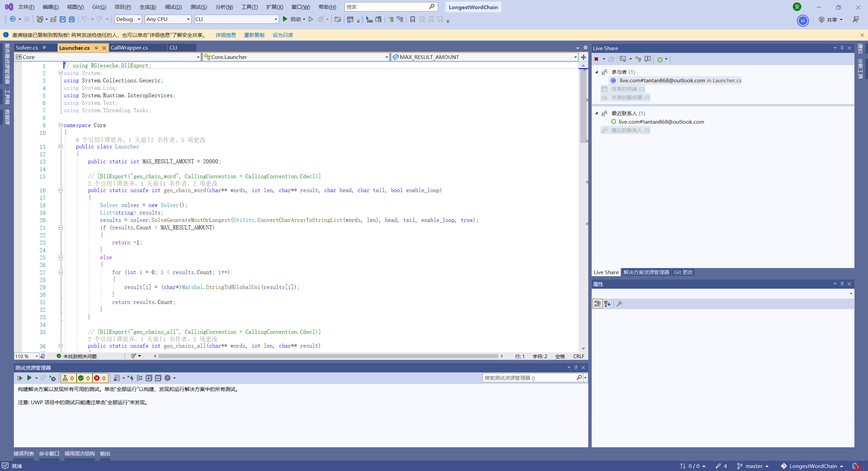The width and height of the screenshot is (868, 471).
Task: Collapse all tests with the minus icon
Action: pos(158,378)
